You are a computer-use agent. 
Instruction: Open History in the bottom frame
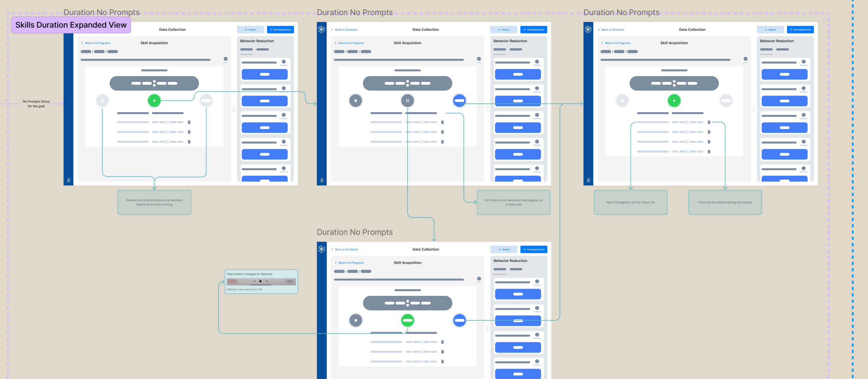pos(504,249)
